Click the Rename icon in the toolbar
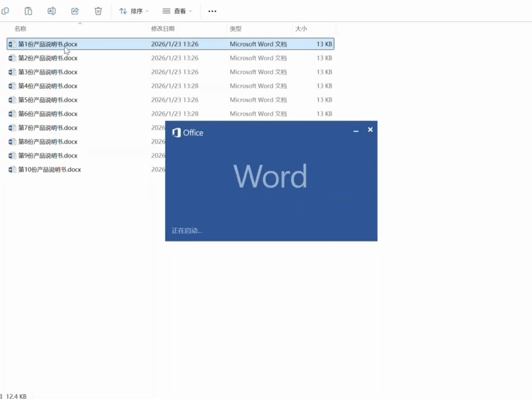The width and height of the screenshot is (532, 399). 52,11
